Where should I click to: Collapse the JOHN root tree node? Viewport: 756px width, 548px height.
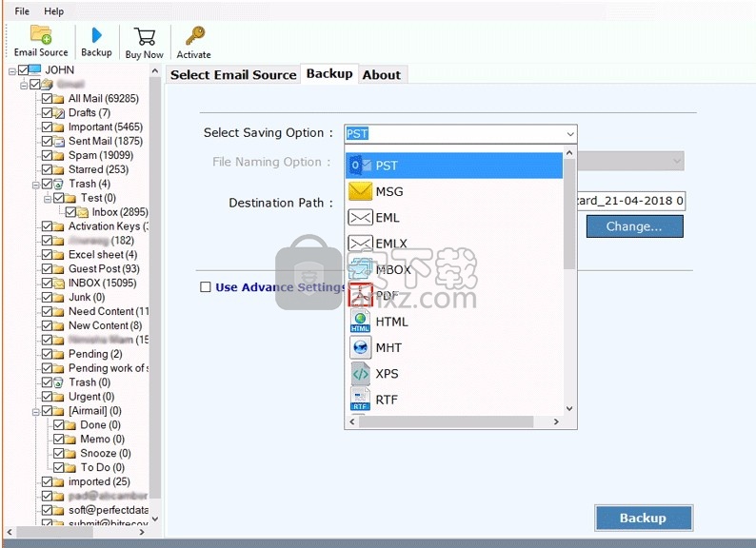[12, 70]
